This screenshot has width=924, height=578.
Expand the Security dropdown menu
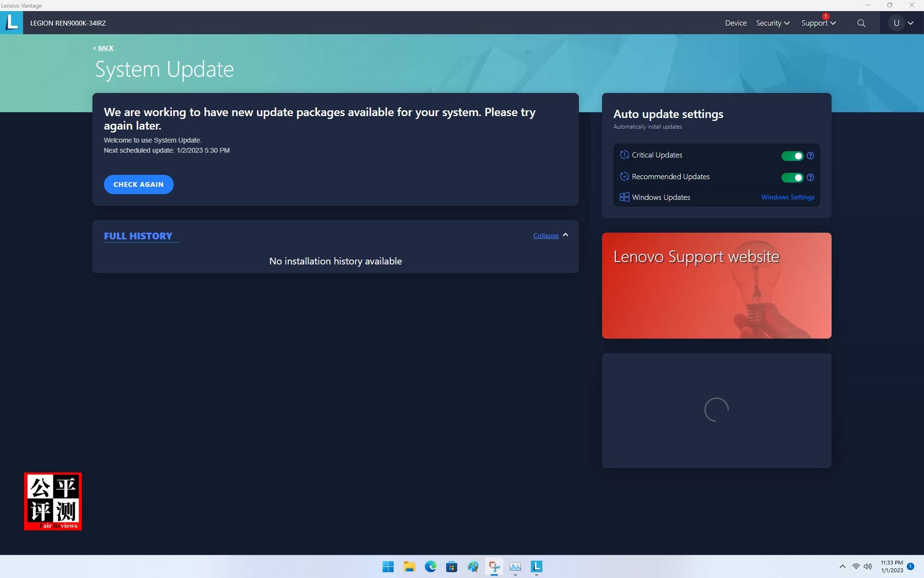[772, 23]
